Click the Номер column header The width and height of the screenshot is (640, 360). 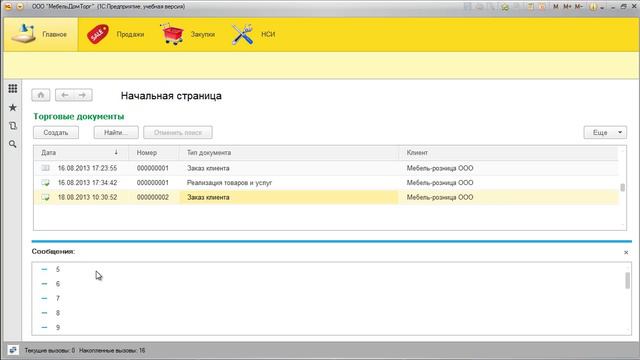pos(154,153)
